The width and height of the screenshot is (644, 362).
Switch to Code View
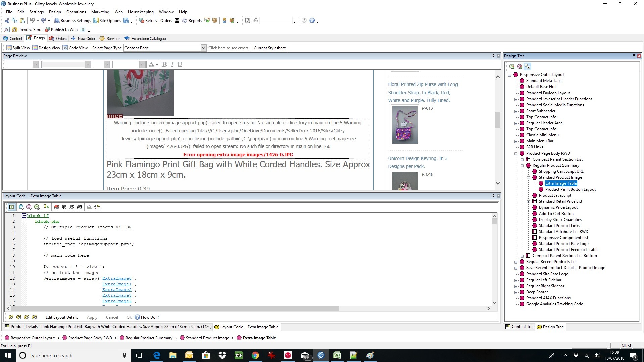coord(75,48)
